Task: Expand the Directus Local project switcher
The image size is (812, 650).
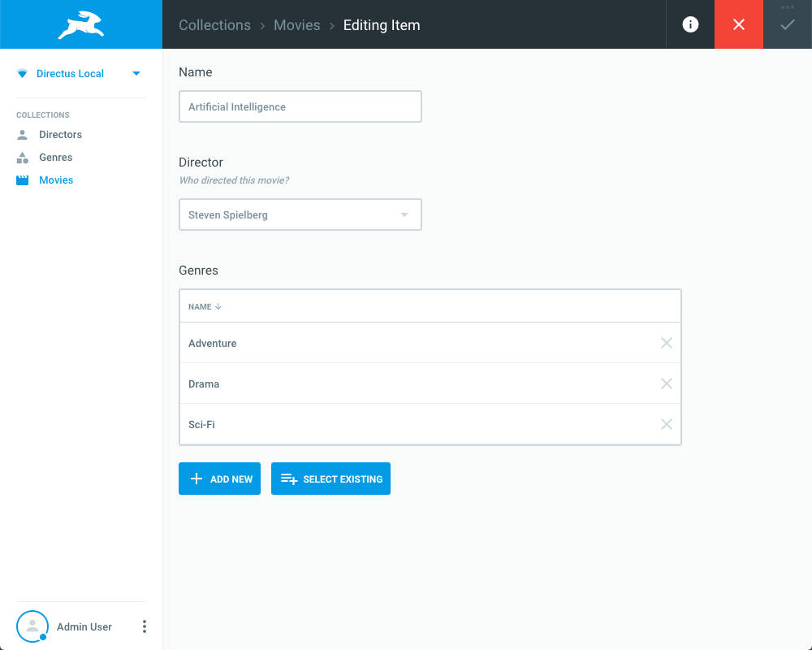Action: coord(136,74)
